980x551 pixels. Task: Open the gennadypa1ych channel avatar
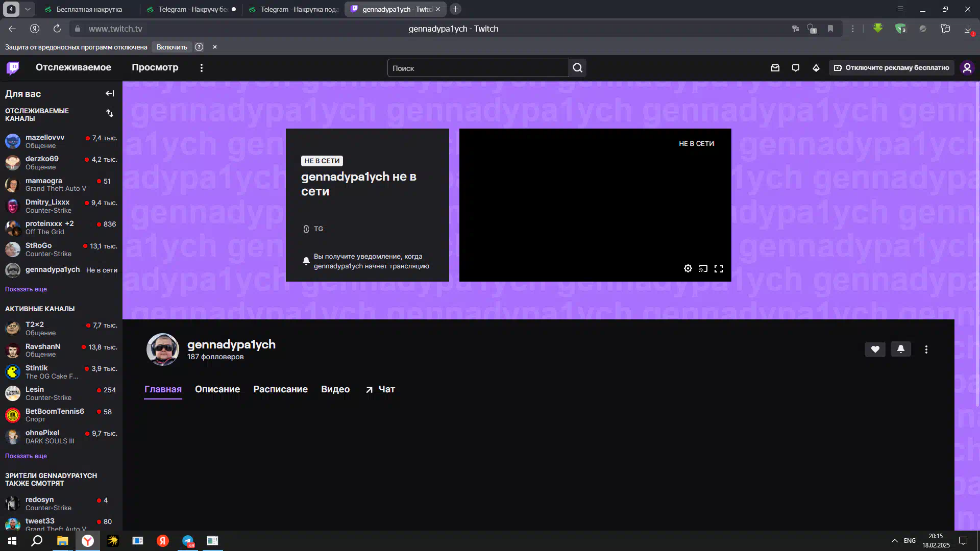[162, 349]
